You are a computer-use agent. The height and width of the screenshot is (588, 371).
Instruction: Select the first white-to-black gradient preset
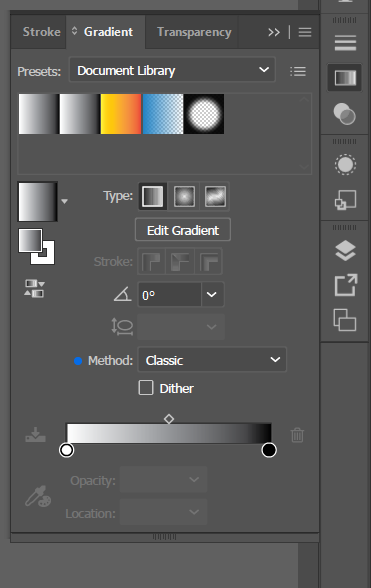39,114
